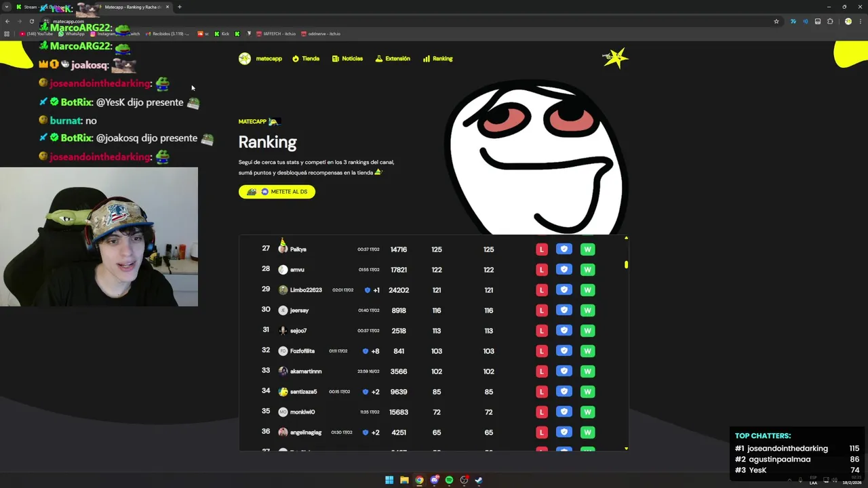The width and height of the screenshot is (868, 488).
Task: Click the green W button for santizaza5
Action: (x=587, y=392)
